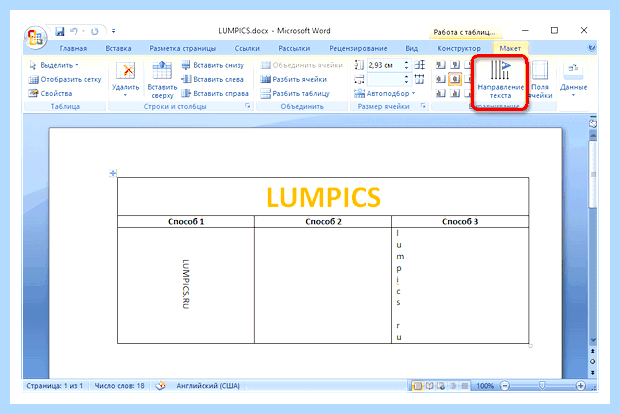Viewport: 620px width, 414px height.
Task: Align cell text bottom left
Action: pyautogui.click(x=440, y=93)
